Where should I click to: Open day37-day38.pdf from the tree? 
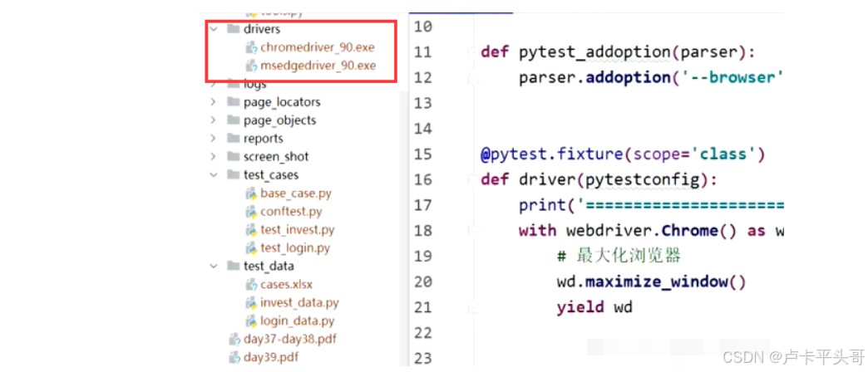[290, 339]
